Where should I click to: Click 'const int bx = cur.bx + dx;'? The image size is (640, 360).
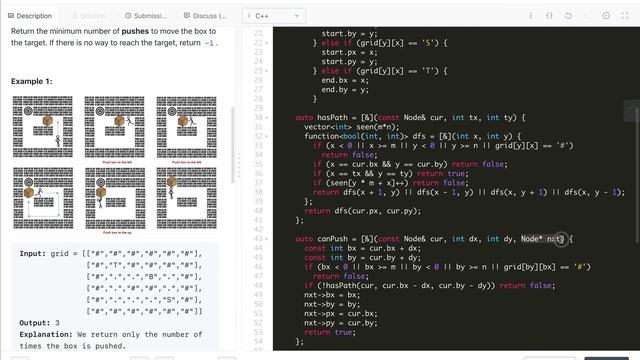[362, 248]
